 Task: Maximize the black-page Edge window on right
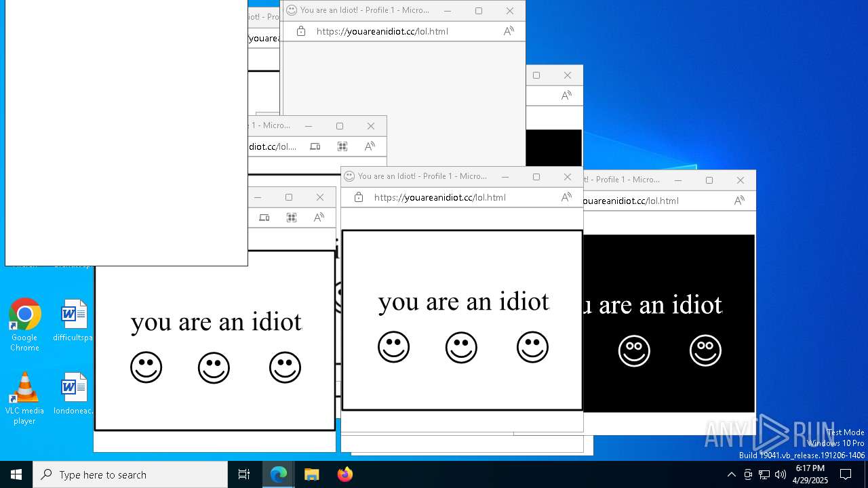tap(709, 180)
